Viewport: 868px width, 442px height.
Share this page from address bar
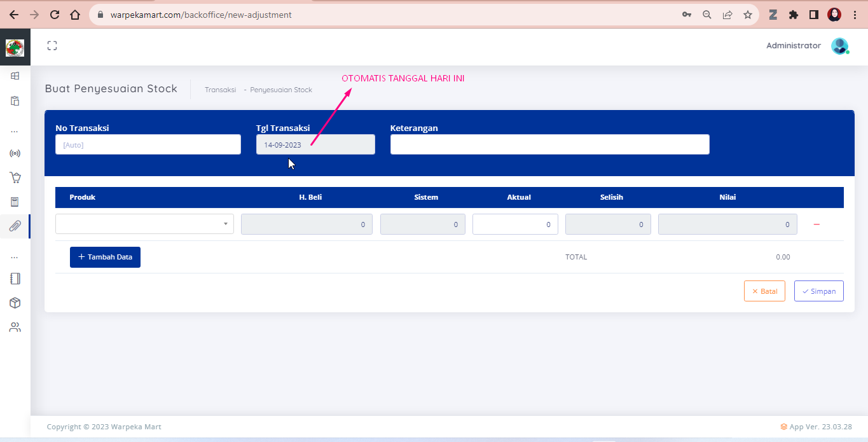coord(727,15)
